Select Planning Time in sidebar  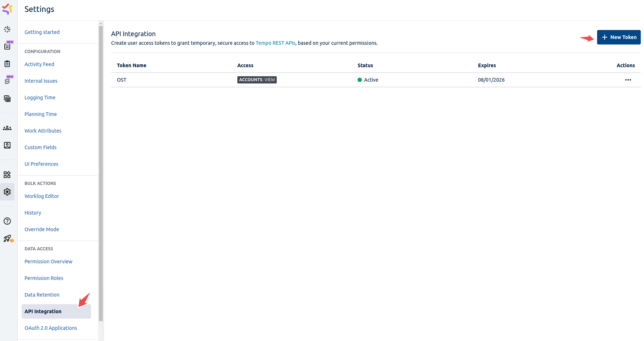pyautogui.click(x=40, y=114)
